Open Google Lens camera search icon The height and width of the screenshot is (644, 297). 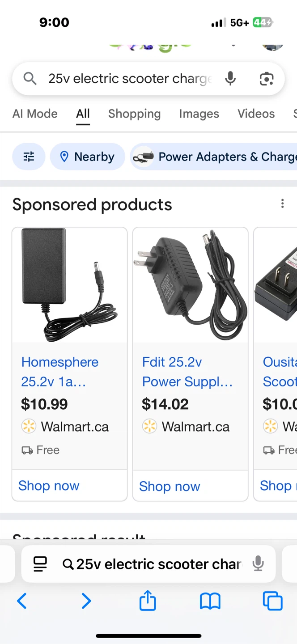pyautogui.click(x=267, y=79)
